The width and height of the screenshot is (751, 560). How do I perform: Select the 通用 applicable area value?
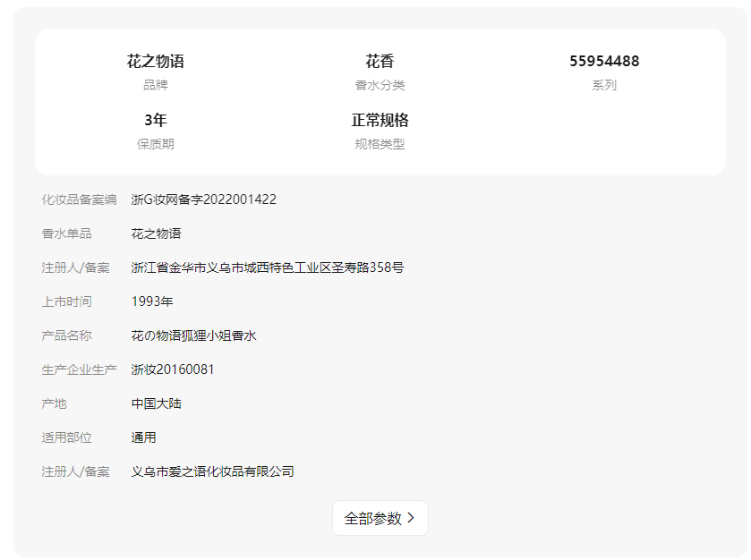144,437
